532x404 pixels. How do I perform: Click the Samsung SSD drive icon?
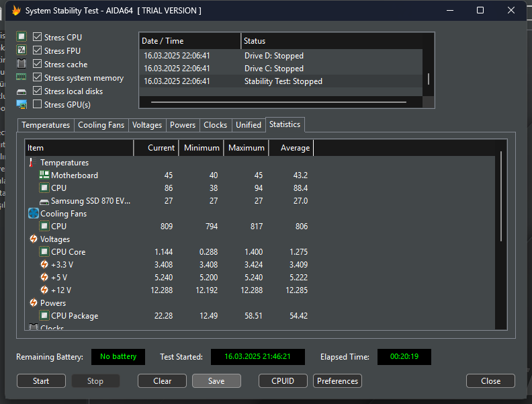point(44,202)
